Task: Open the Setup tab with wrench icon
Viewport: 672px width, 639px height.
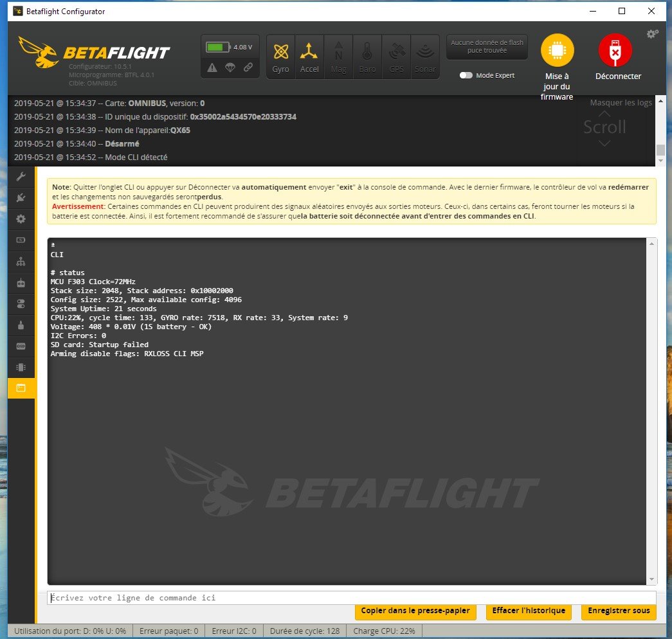Action: click(x=21, y=177)
